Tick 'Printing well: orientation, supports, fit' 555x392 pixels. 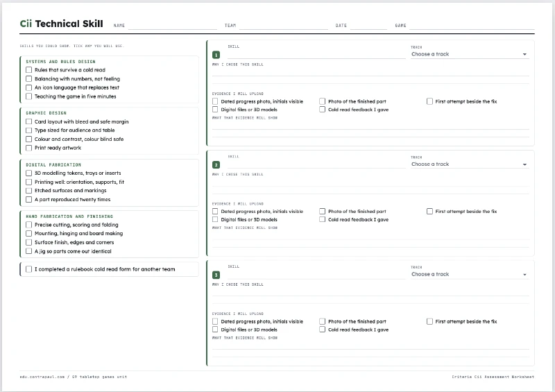point(28,182)
